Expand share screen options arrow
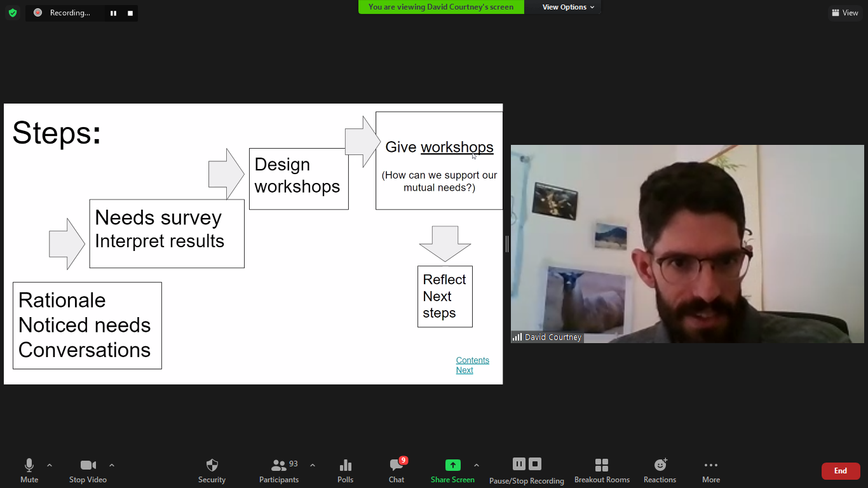868x488 pixels. (477, 465)
